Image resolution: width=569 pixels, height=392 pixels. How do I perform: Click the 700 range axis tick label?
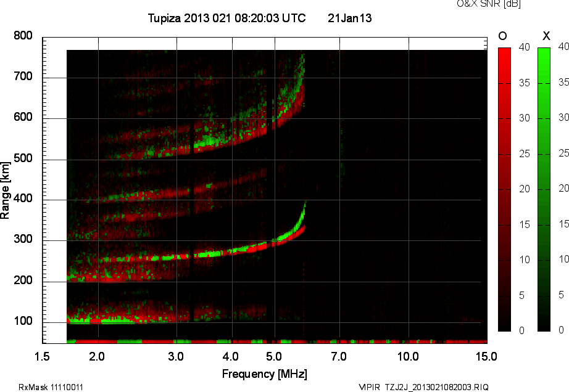click(x=23, y=76)
